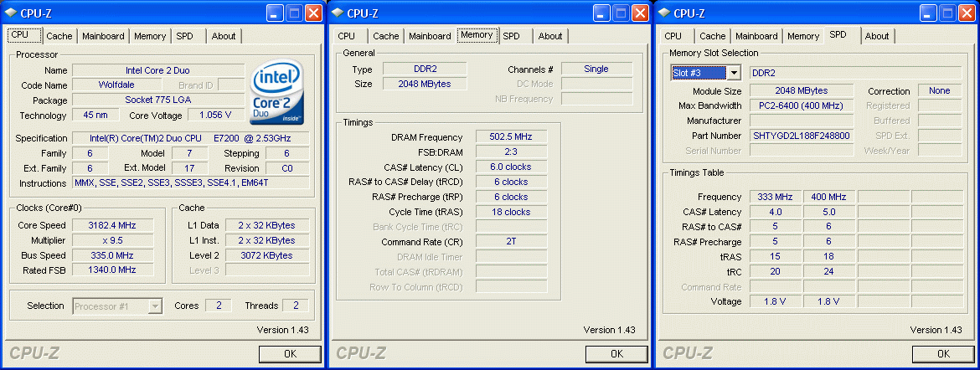Click the 2T command rate value
The image size is (980, 370).
(511, 242)
